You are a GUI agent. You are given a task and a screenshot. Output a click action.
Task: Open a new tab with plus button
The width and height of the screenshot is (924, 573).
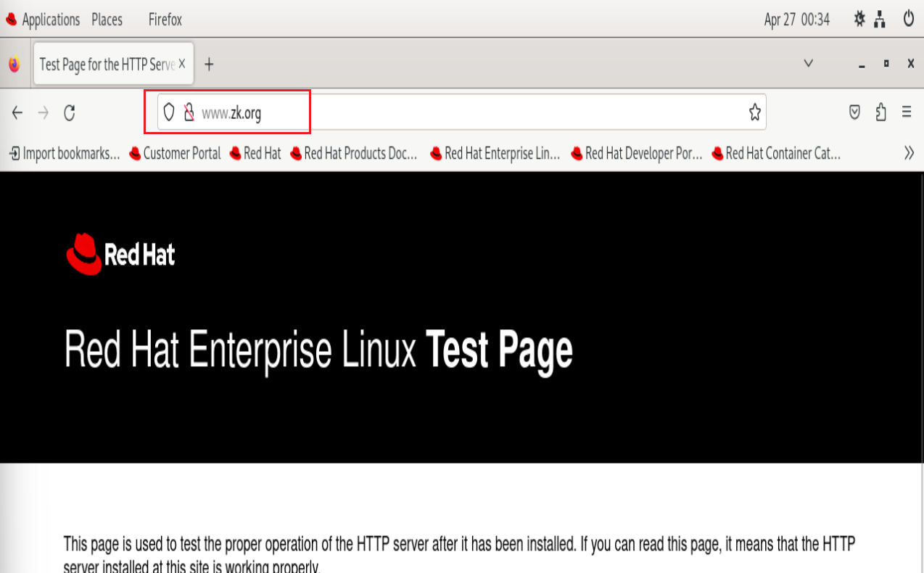209,65
